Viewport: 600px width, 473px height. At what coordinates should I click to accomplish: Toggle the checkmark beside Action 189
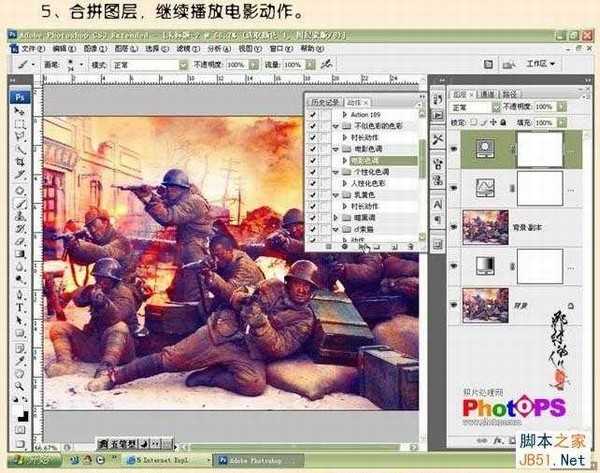(x=314, y=115)
